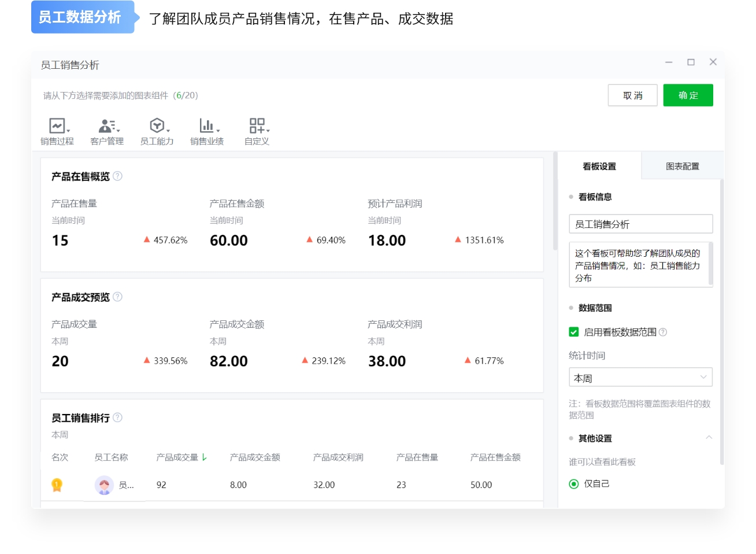Select the 客户管理 component icon

point(106,125)
